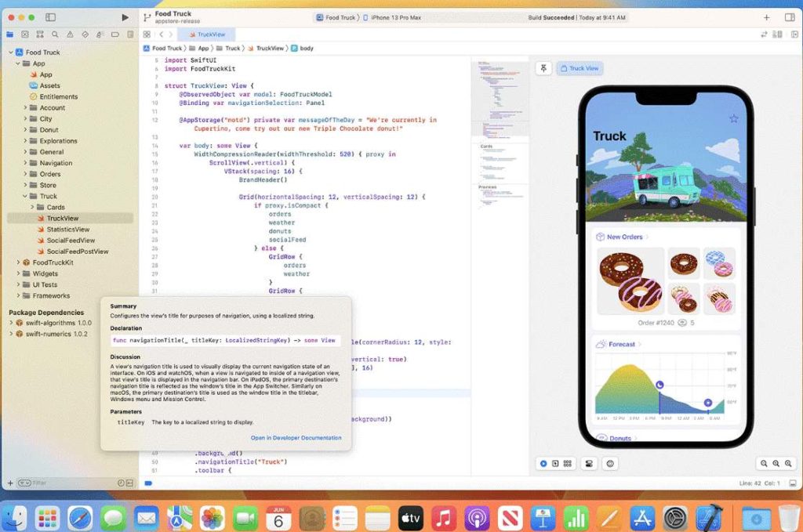Open the issue navigator warning icon
This screenshot has width=803, height=532.
[70, 34]
